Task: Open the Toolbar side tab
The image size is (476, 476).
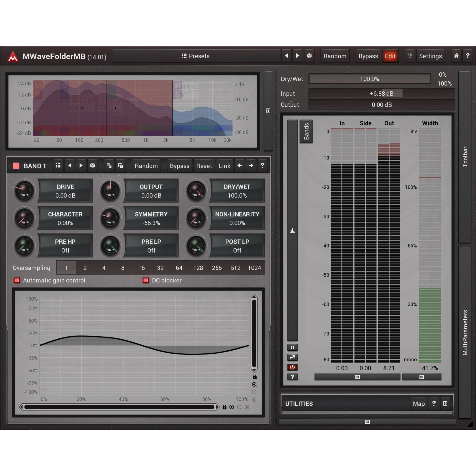Action: tap(465, 157)
